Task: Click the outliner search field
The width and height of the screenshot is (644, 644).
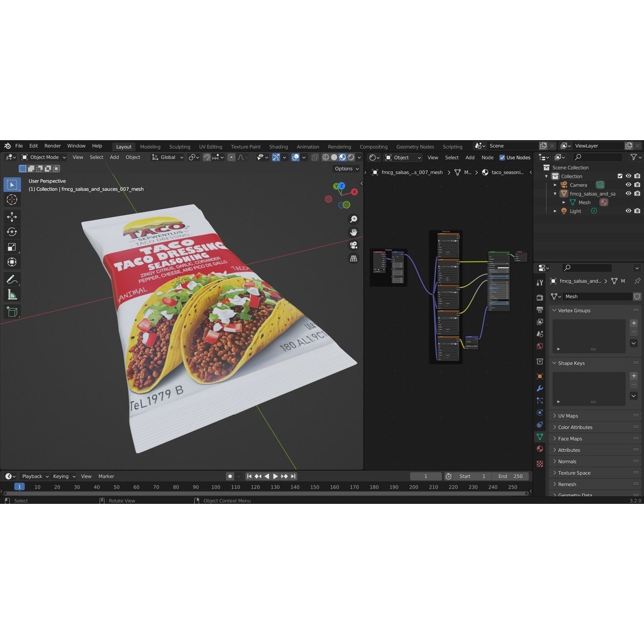Action: point(597,157)
